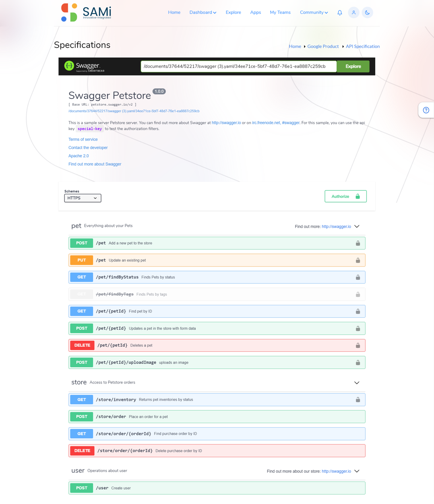
Task: Open the notifications bell
Action: (x=340, y=13)
